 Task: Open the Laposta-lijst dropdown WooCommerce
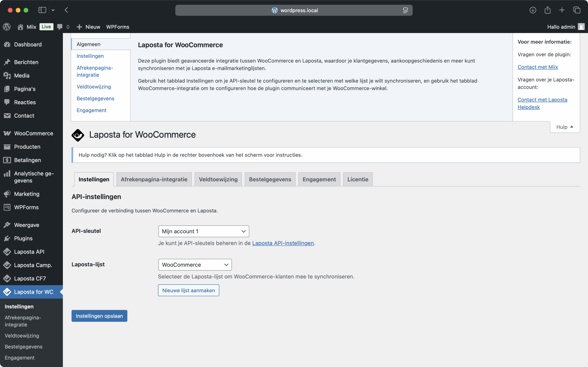click(x=195, y=265)
